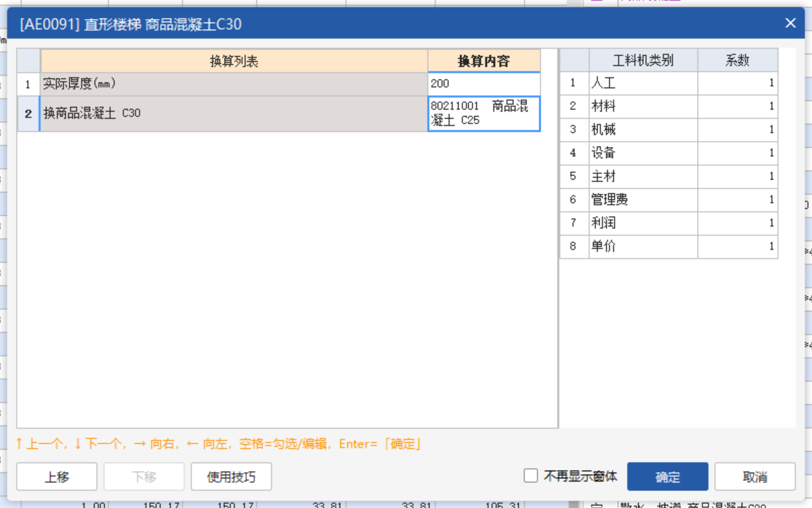
Task: Select row 实际厚度(mm)
Action: point(233,84)
